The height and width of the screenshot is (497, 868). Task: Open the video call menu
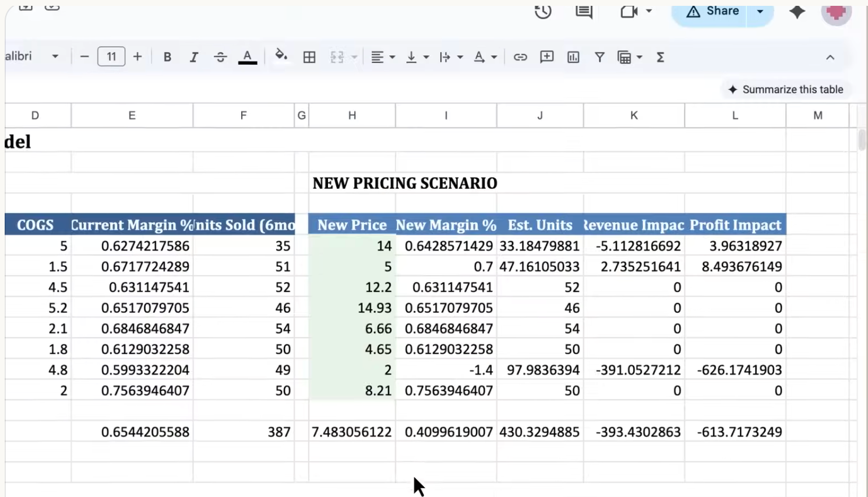pyautogui.click(x=636, y=12)
